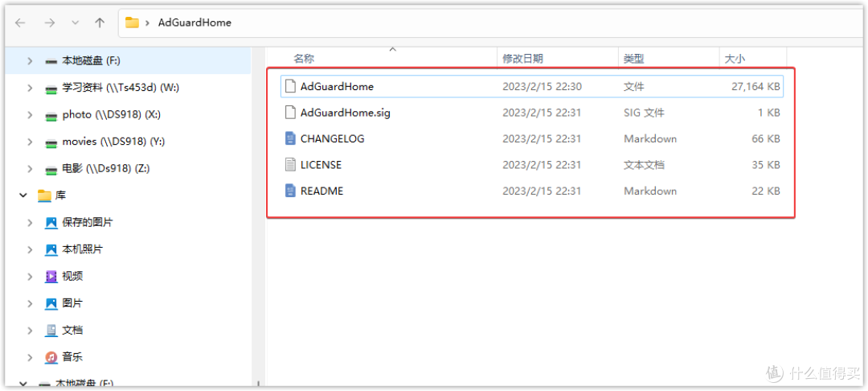This screenshot has height=391, width=868.
Task: Sort files by 大小 column header
Action: pyautogui.click(x=735, y=58)
